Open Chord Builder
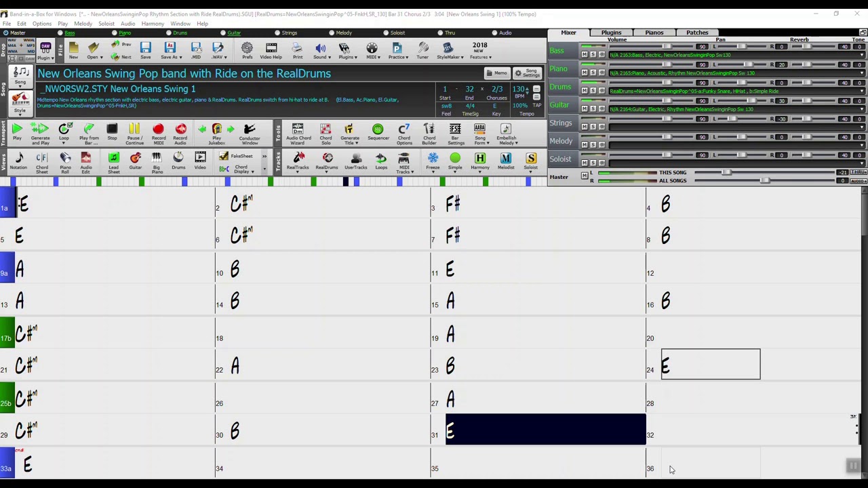868x488 pixels. (429, 133)
